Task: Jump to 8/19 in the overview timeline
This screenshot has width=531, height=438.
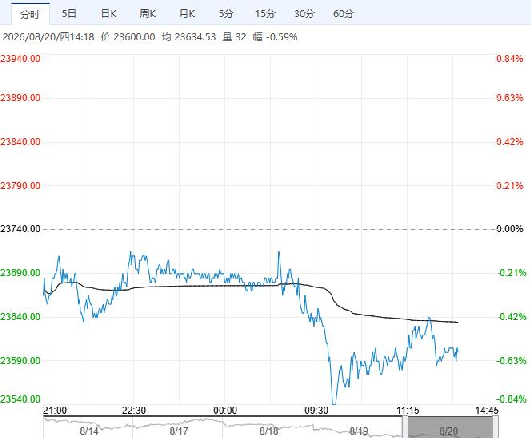Action: coord(359,431)
